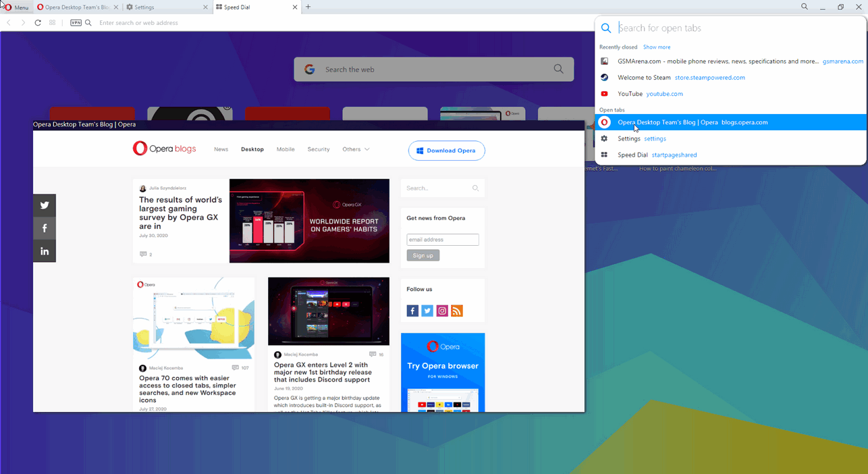Viewport: 868px width, 474px height.
Task: Toggle the VPN badge in address bar
Action: [76, 23]
